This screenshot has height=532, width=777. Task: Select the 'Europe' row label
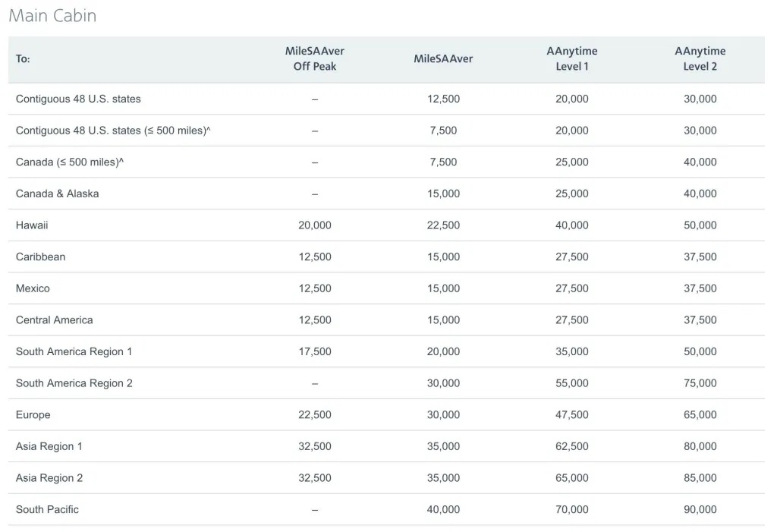pos(33,415)
